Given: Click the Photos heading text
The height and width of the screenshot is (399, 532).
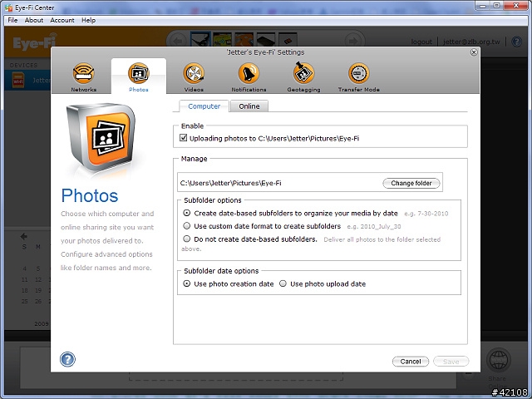Looking at the screenshot, I should [x=90, y=195].
